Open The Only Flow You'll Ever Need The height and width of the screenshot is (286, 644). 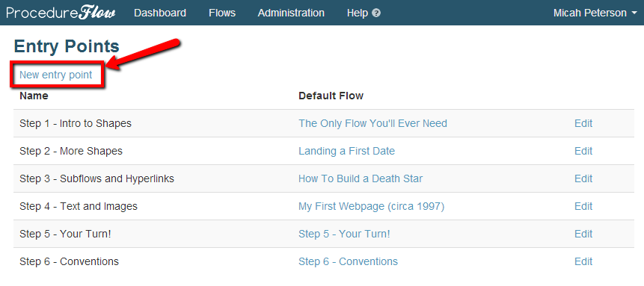point(373,123)
